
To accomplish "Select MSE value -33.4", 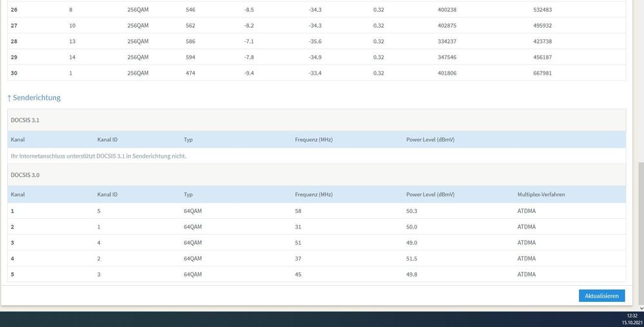I will 315,73.
